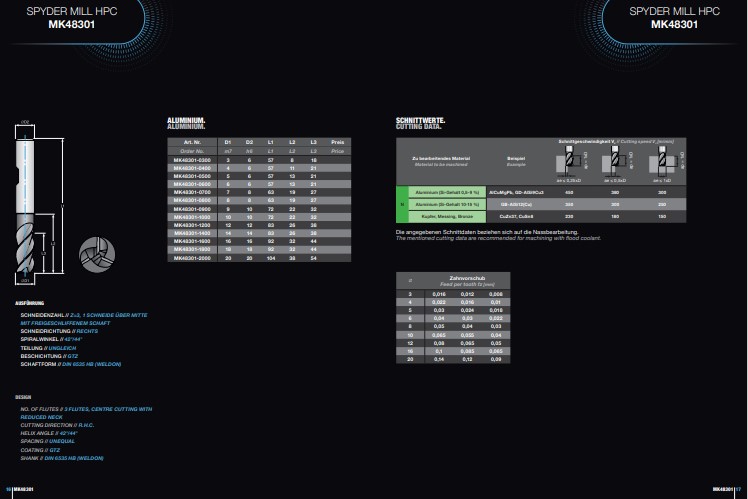The height and width of the screenshot is (499, 748).
Task: Select article row MK48301-0800
Action: (259, 201)
